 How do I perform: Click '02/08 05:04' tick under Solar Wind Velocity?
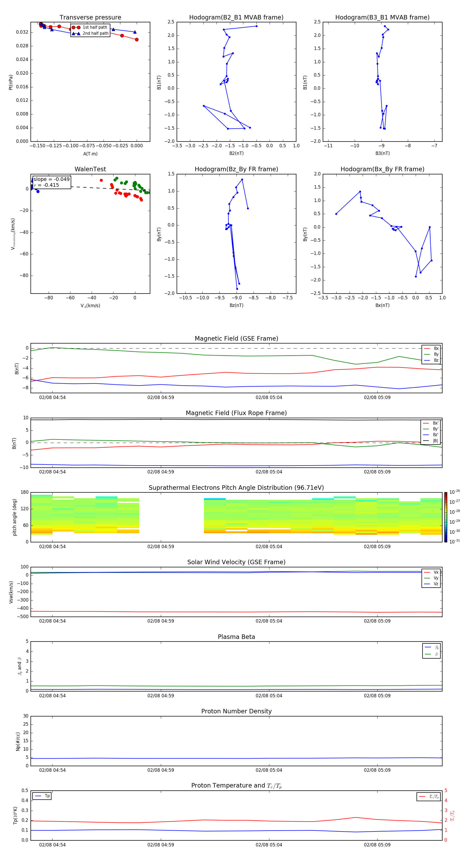269,621
